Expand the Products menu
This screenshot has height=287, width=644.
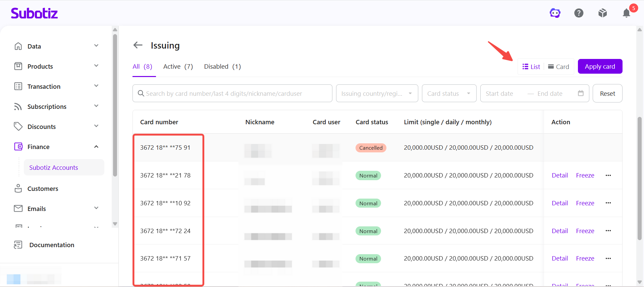tap(96, 66)
